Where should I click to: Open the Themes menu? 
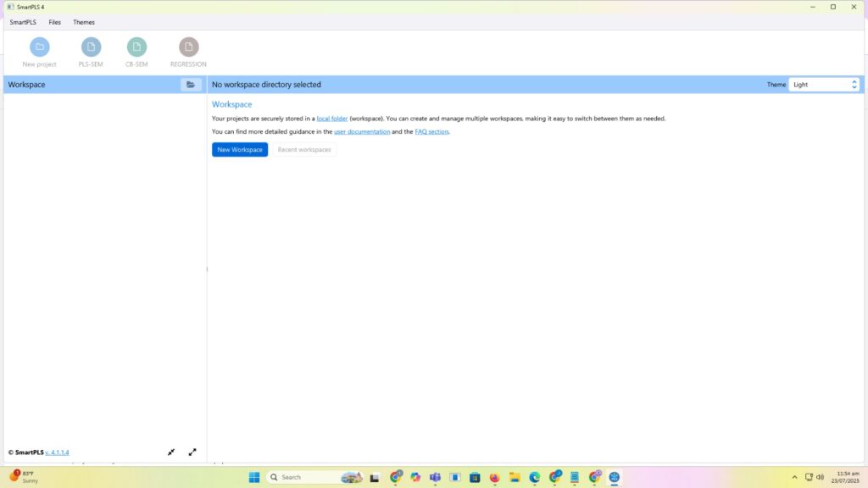coord(84,22)
